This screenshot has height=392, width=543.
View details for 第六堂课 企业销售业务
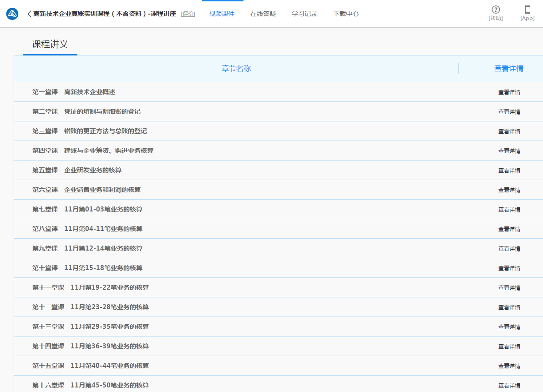point(509,190)
